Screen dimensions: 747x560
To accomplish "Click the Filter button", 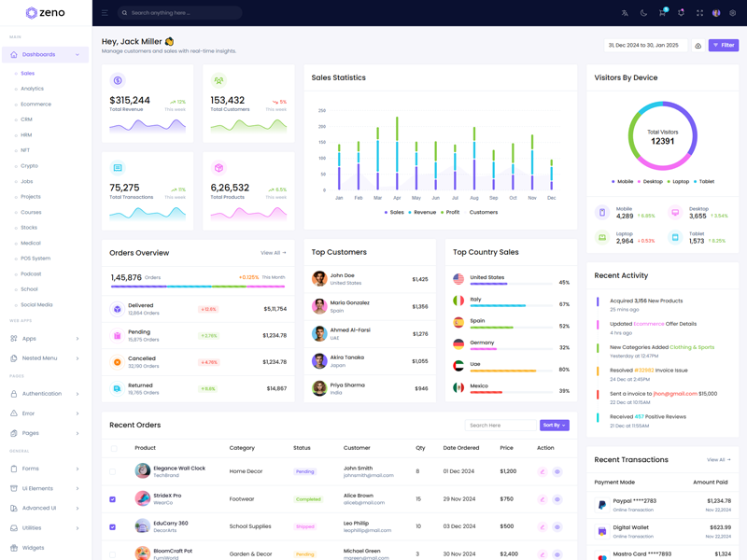I will click(723, 45).
